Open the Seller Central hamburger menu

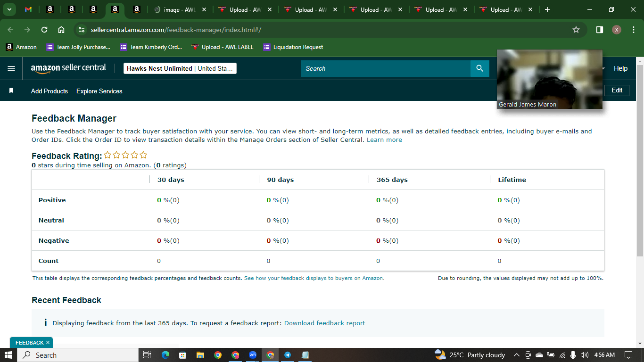pyautogui.click(x=11, y=68)
